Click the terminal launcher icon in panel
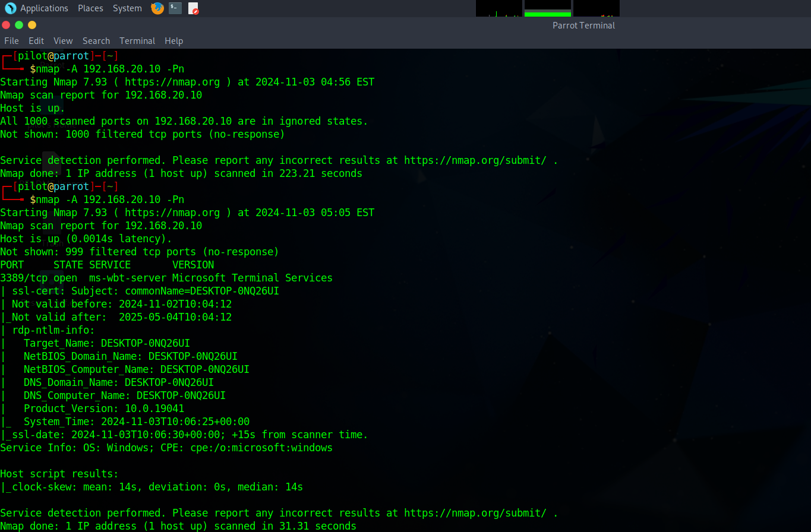This screenshot has width=811, height=532. coord(175,8)
